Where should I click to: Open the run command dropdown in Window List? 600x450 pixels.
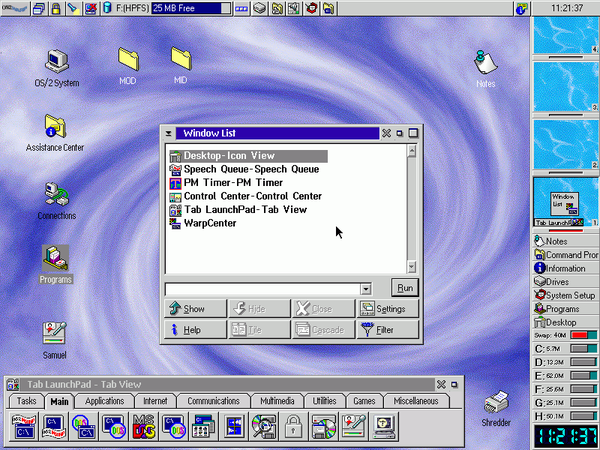tap(366, 288)
